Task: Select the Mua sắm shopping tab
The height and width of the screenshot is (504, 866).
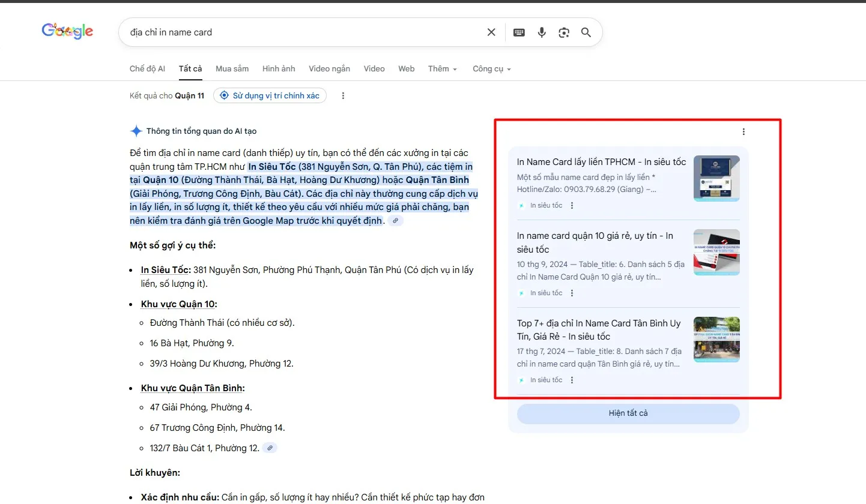Action: click(x=232, y=69)
